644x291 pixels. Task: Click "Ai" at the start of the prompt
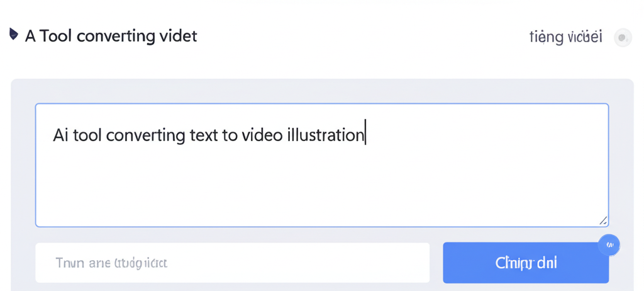point(60,135)
